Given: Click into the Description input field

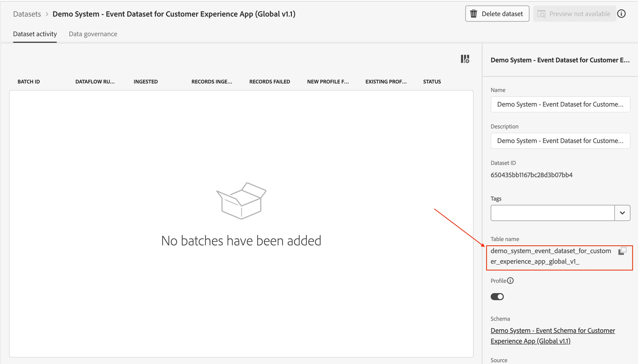Looking at the screenshot, I should tap(560, 141).
